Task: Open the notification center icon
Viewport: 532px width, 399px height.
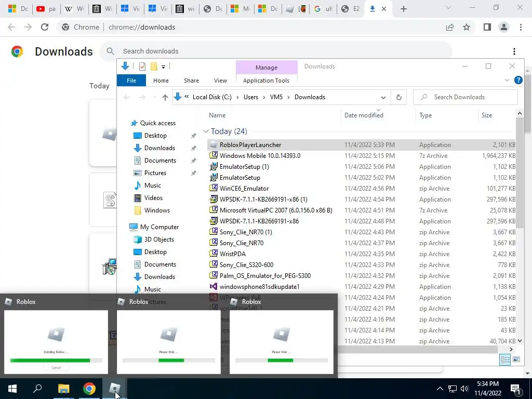Action: point(515,389)
